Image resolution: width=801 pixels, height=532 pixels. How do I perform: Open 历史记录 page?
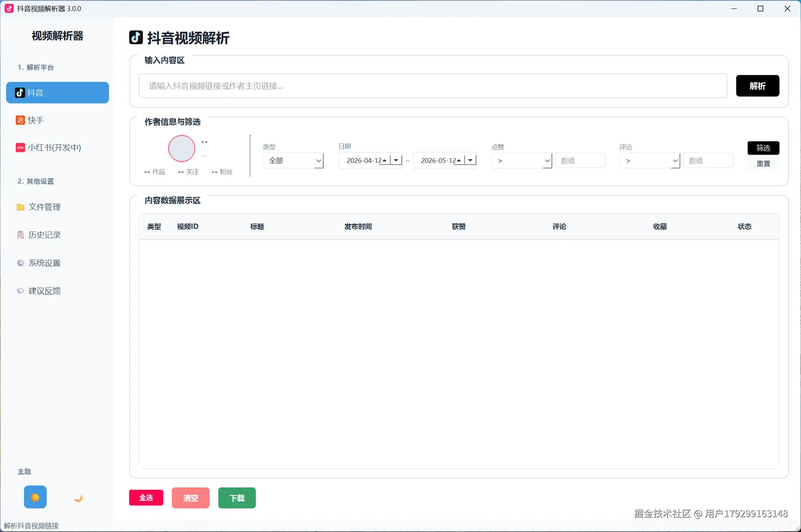tap(58, 235)
